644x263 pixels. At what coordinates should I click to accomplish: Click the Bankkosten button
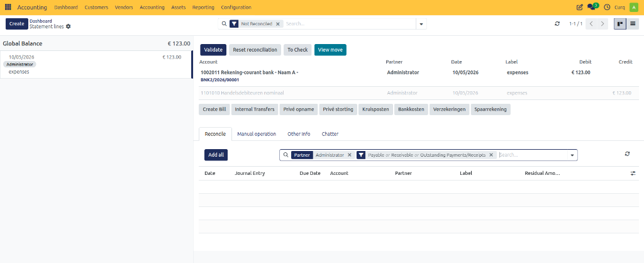(x=411, y=109)
